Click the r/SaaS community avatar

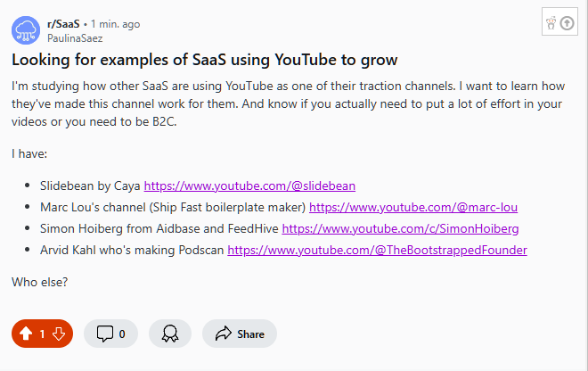click(x=26, y=30)
